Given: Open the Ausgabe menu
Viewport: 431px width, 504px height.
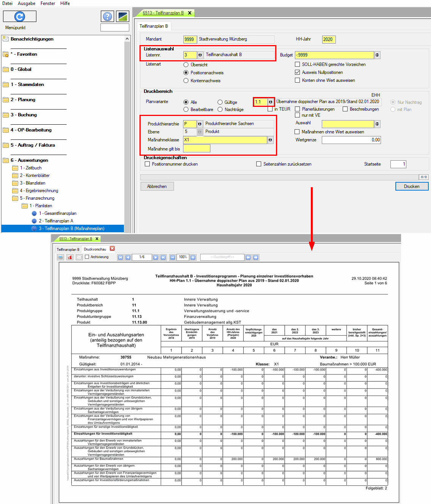Looking at the screenshot, I should [27, 3].
